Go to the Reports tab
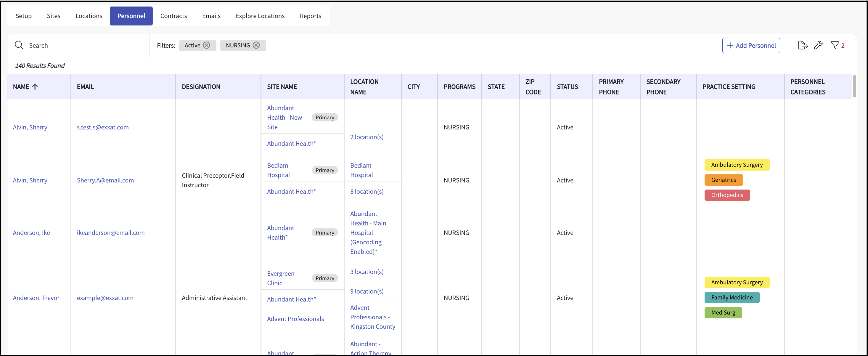 (310, 16)
